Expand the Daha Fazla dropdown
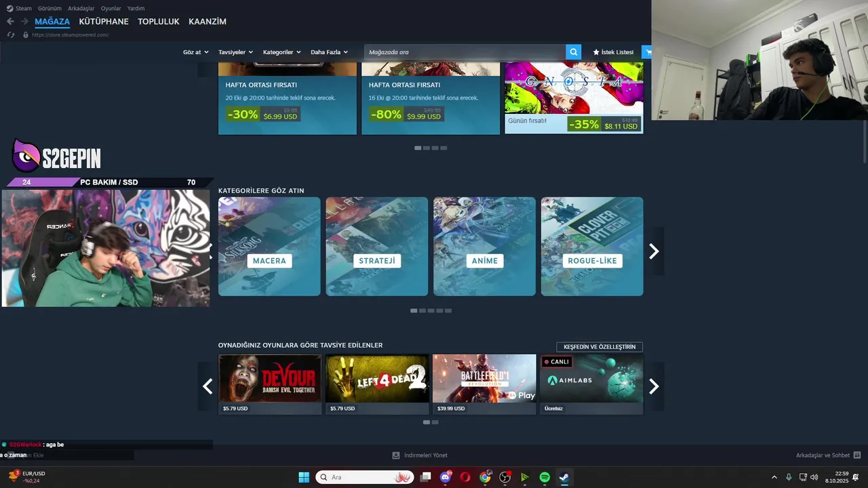The image size is (868, 488). pyautogui.click(x=329, y=52)
